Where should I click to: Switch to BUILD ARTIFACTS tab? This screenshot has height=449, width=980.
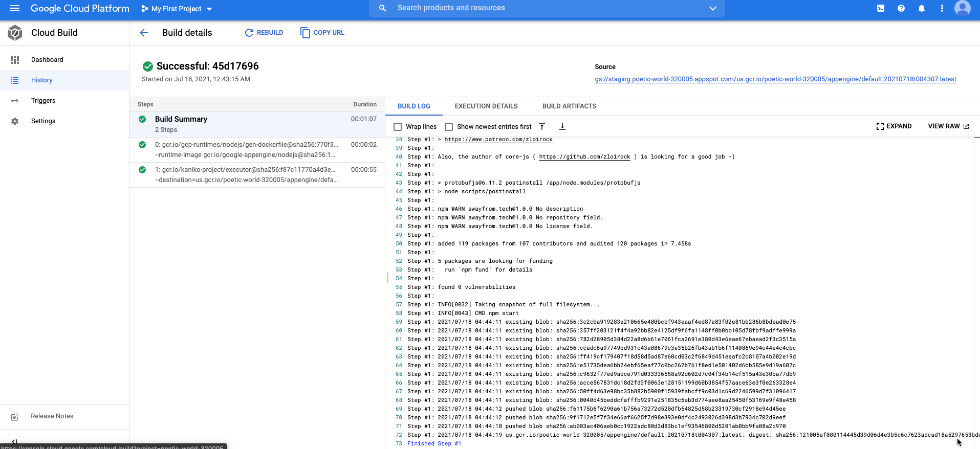tap(569, 106)
